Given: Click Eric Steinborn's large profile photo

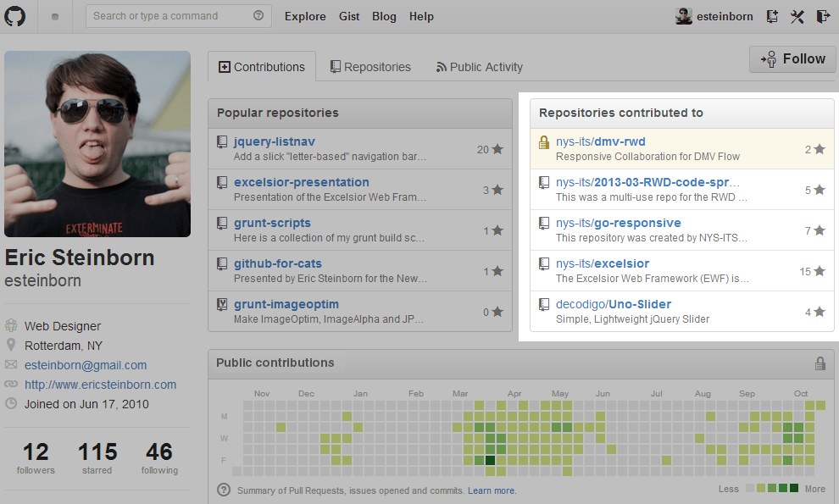Looking at the screenshot, I should [x=97, y=144].
